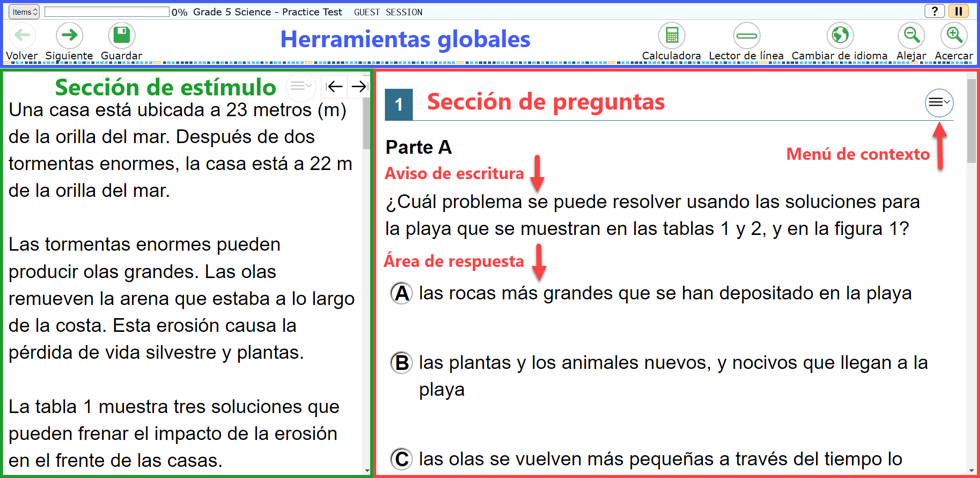Pause the test with the pause button
The height and width of the screenshot is (478, 980).
pos(959,11)
